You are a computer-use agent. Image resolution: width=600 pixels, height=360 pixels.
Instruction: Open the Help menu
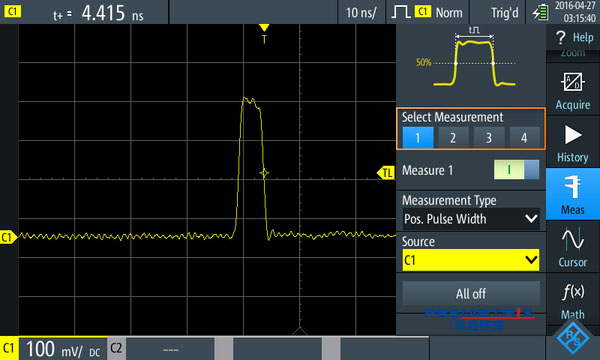pos(573,37)
